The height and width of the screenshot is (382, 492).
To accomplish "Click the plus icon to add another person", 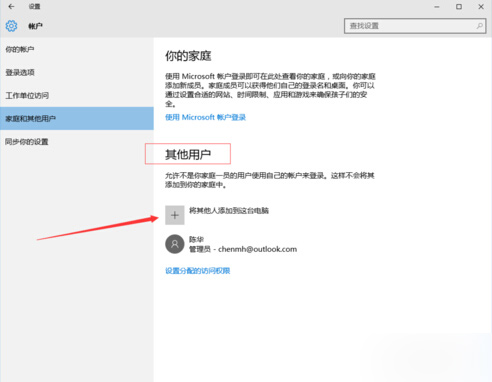I will pos(175,215).
